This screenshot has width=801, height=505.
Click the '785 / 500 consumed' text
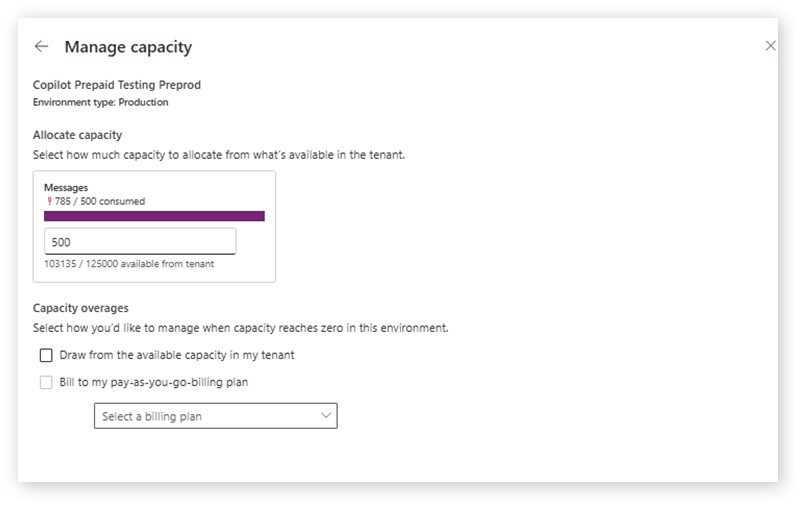pyautogui.click(x=99, y=201)
